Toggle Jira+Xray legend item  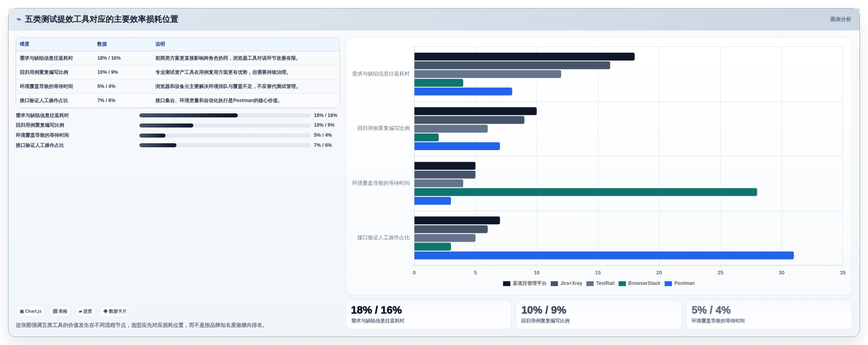click(566, 283)
